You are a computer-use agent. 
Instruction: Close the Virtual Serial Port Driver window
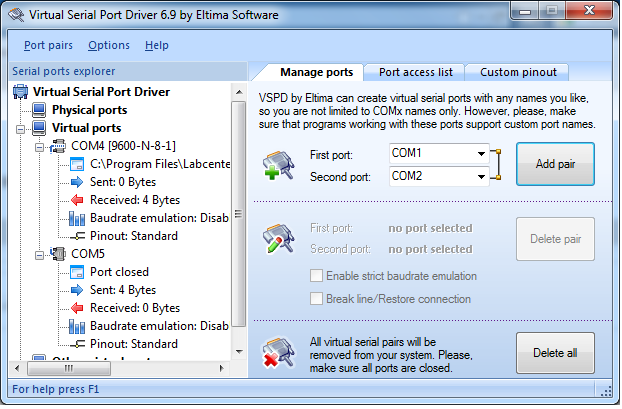[x=589, y=11]
